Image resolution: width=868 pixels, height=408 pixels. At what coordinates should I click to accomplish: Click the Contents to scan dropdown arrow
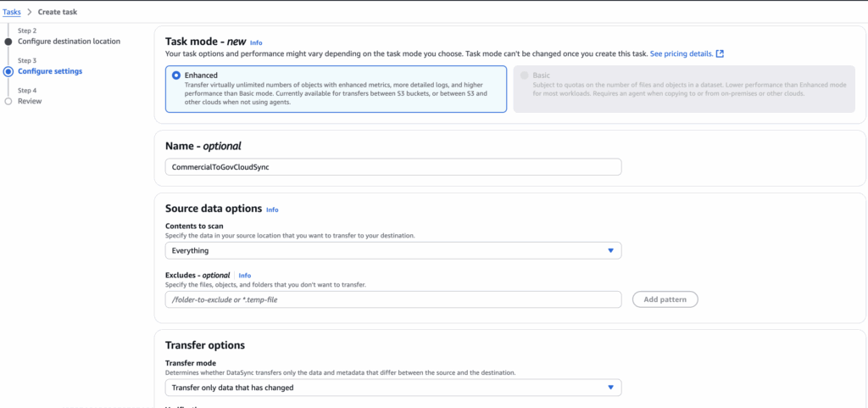click(610, 251)
